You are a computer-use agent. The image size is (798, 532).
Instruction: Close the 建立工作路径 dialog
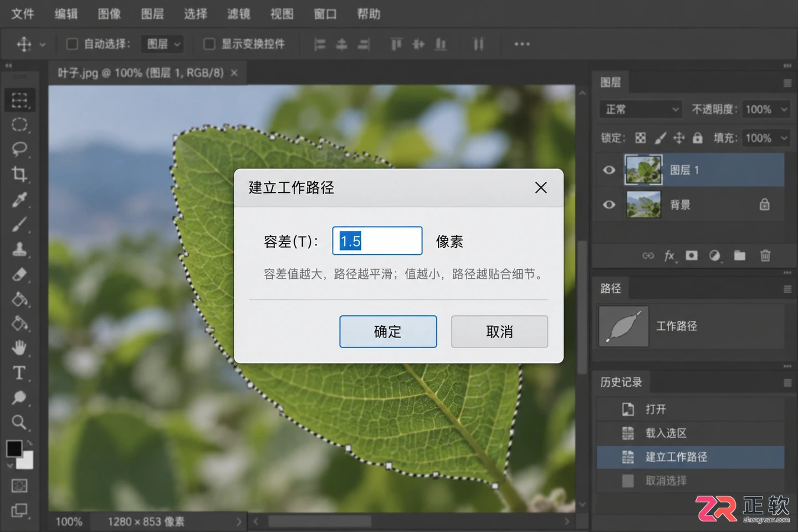pos(541,188)
